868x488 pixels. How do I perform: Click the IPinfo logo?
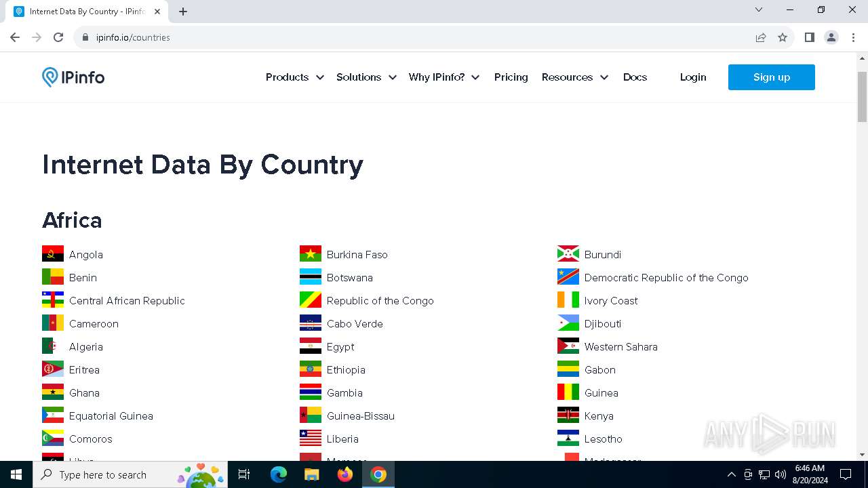[x=73, y=77]
